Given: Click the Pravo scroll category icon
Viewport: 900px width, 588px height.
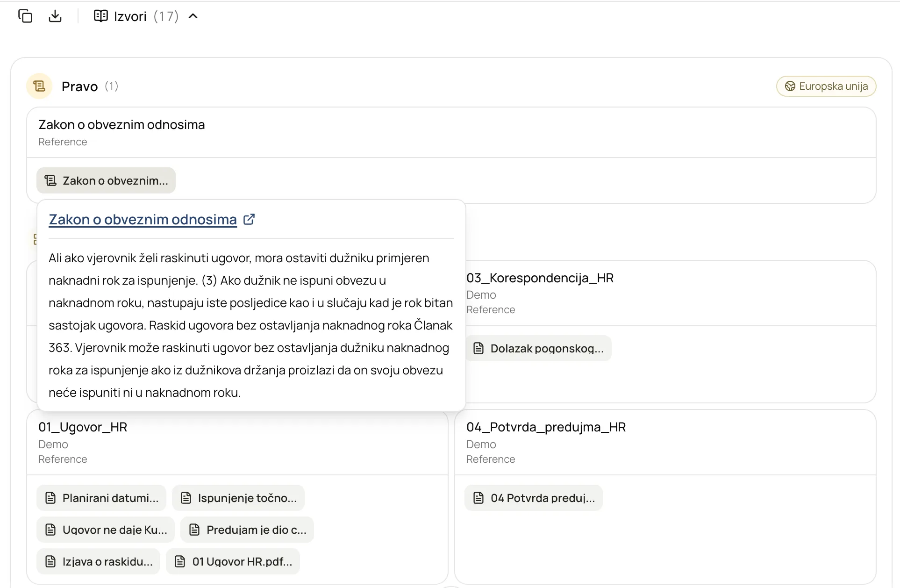Looking at the screenshot, I should point(39,86).
